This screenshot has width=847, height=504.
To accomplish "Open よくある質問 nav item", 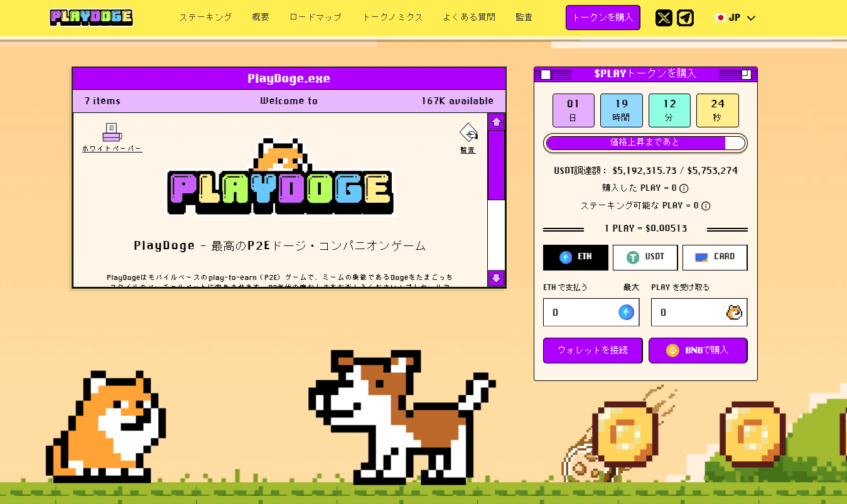I will click(x=469, y=18).
